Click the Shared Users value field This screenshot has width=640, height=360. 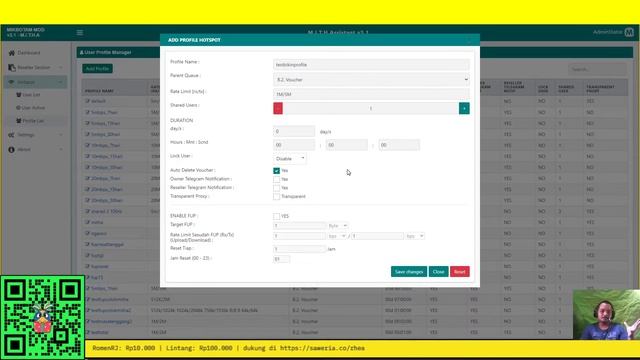(371, 108)
